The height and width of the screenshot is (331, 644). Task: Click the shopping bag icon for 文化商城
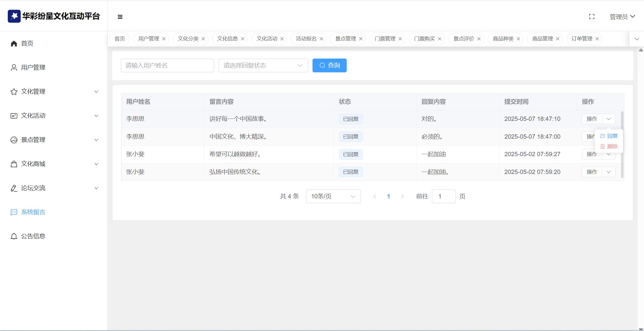tap(14, 164)
